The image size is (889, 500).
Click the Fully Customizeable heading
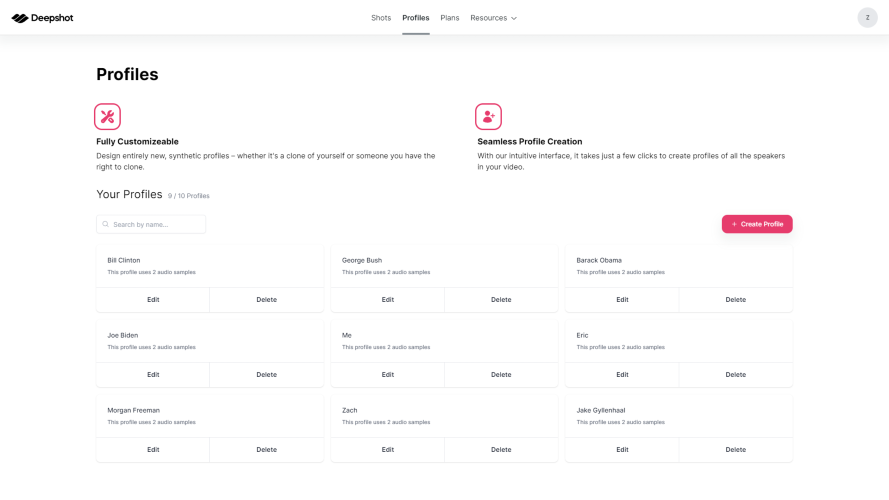137,141
